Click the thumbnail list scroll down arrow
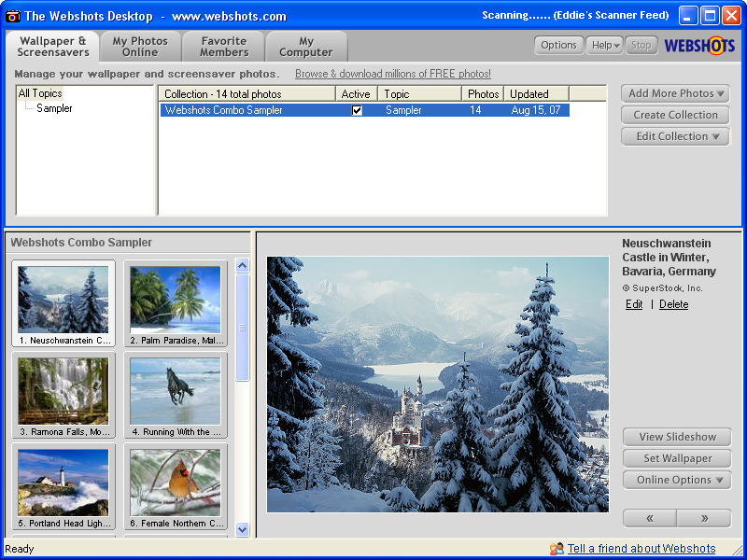The image size is (747, 560). pos(243,529)
